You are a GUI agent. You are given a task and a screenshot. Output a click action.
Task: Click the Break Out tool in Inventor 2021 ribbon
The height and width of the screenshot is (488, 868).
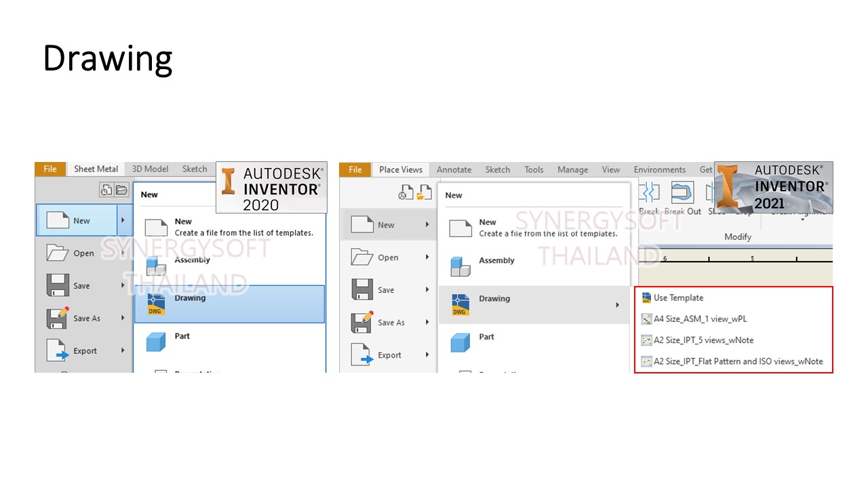pyautogui.click(x=682, y=193)
